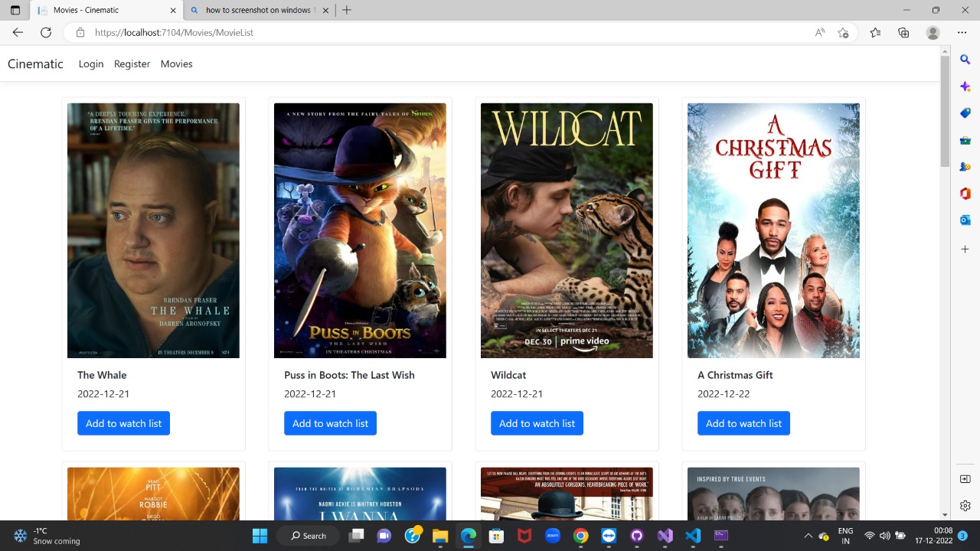
Task: Add Wildcat to watch list
Action: pyautogui.click(x=537, y=423)
